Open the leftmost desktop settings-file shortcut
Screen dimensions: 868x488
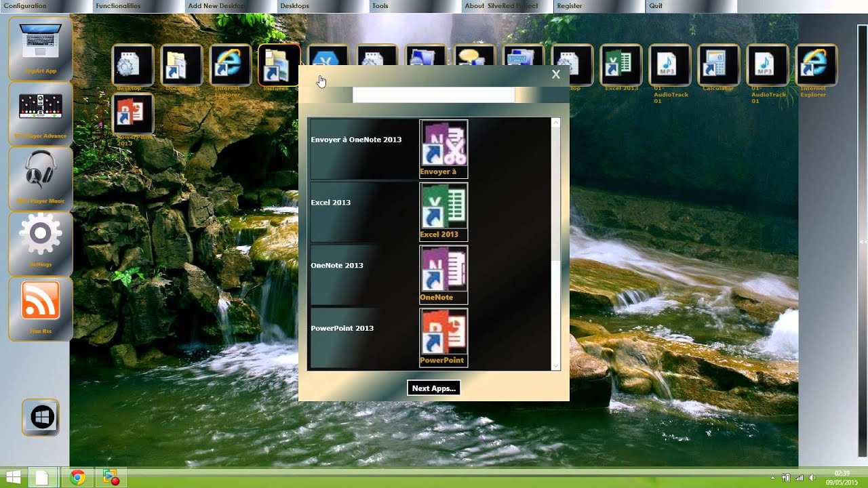pyautogui.click(x=132, y=66)
